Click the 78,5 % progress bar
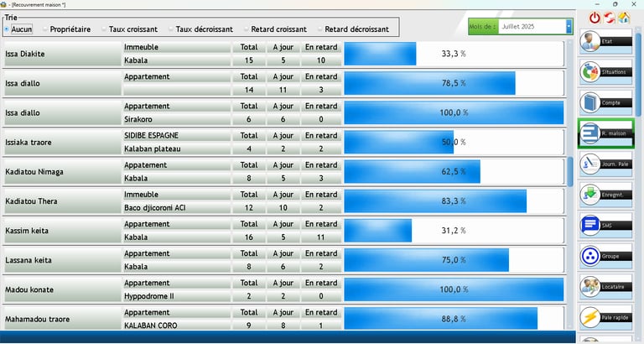Screen dimensions: 644x344 tap(454, 83)
